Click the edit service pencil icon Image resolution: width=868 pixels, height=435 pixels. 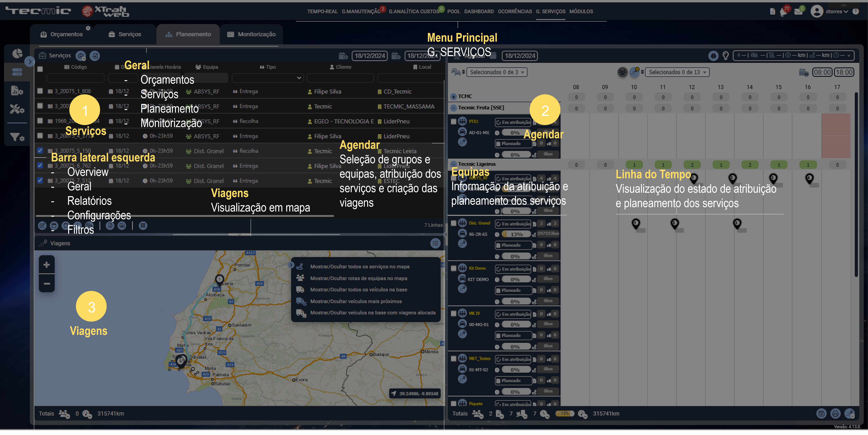point(42,226)
